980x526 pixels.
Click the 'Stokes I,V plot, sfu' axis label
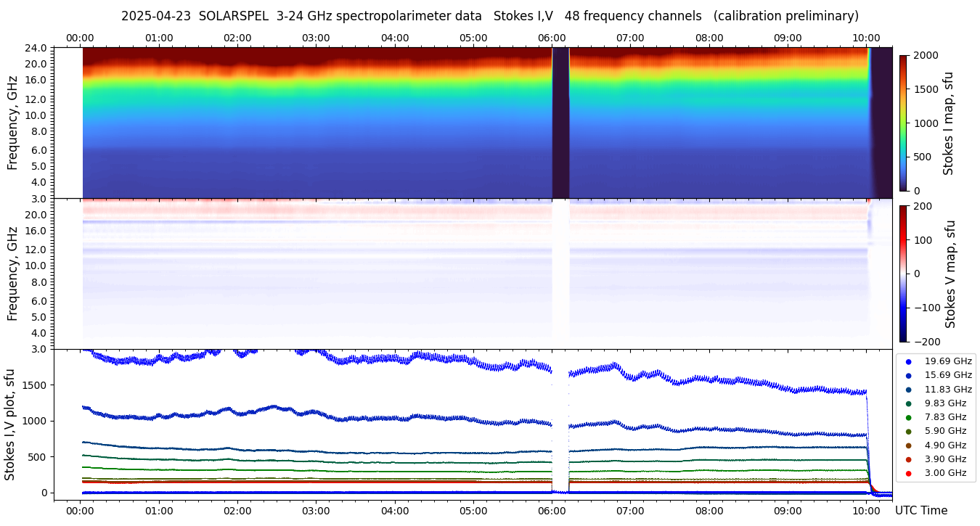[10, 424]
